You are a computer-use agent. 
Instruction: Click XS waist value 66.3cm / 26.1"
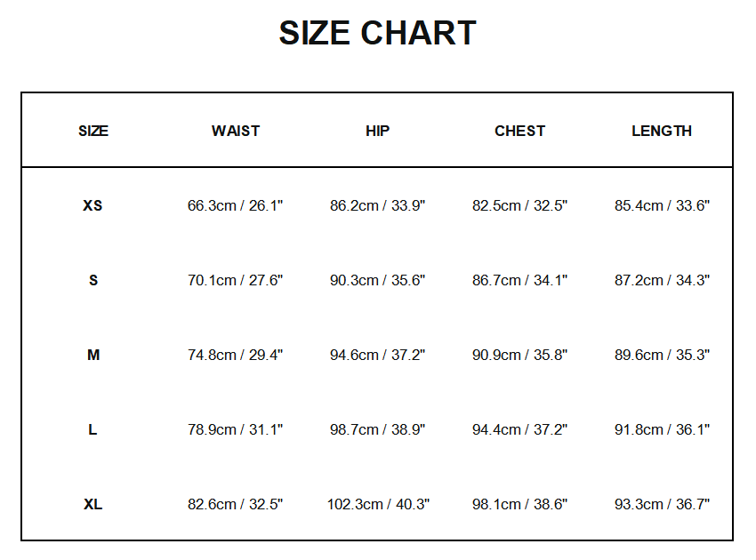coord(236,205)
